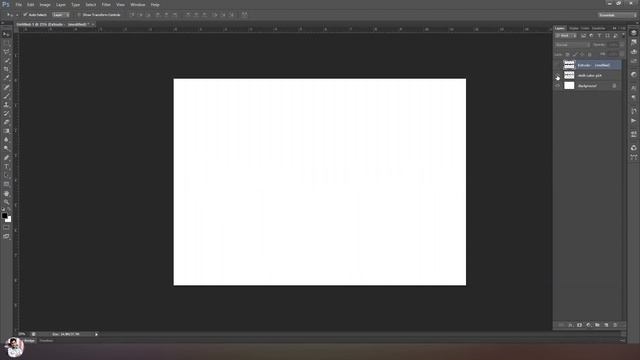Toggle the Auto-Select checkbox
640x360 pixels.
click(25, 15)
